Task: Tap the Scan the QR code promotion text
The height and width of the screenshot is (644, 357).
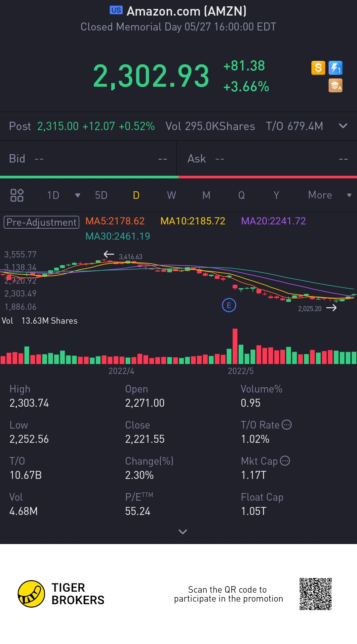Action: coord(228,594)
